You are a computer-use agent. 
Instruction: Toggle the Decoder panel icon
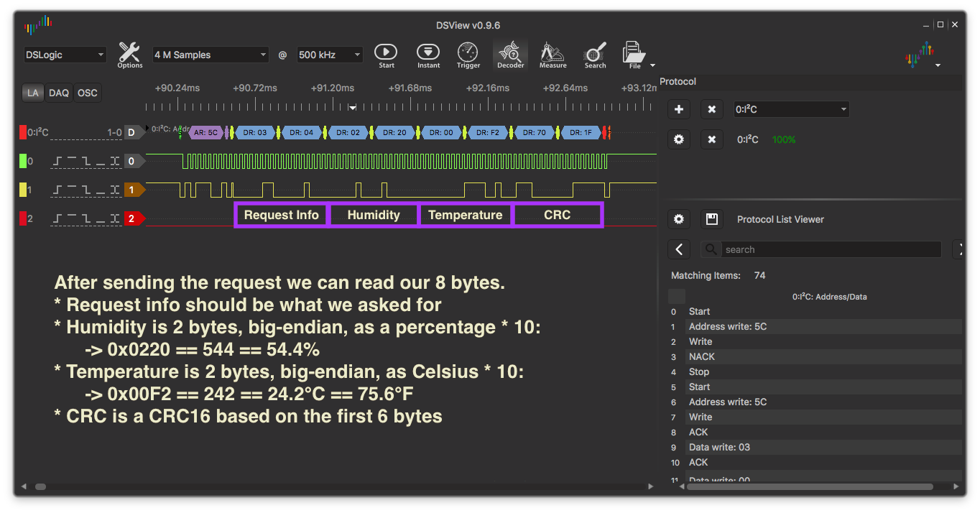(x=510, y=55)
